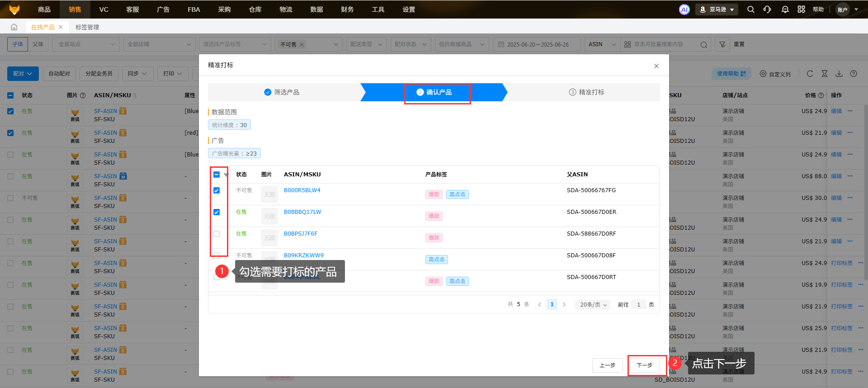Toggle the select-all checkbox in the dialog table

click(x=217, y=175)
